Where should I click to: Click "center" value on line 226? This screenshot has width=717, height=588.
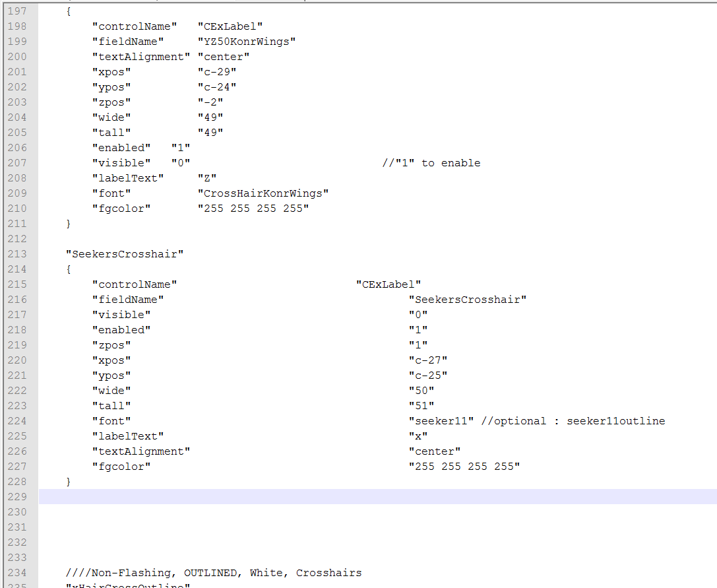click(435, 451)
